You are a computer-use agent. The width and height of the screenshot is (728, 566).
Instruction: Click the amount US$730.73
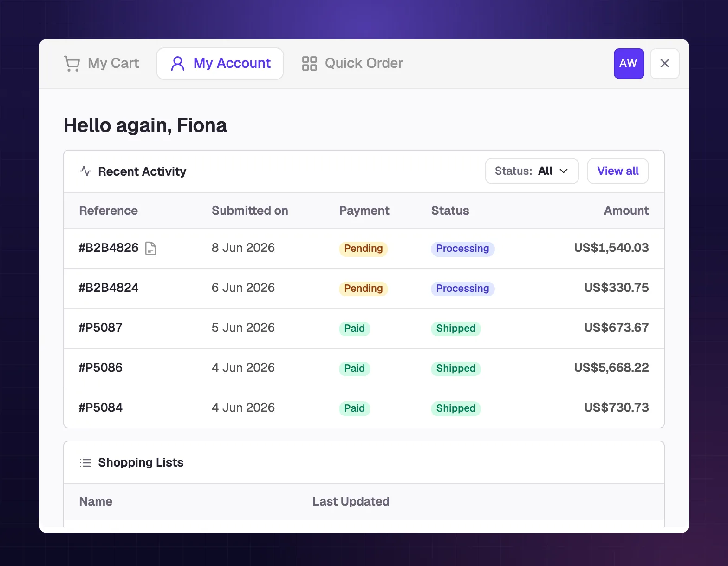point(617,408)
